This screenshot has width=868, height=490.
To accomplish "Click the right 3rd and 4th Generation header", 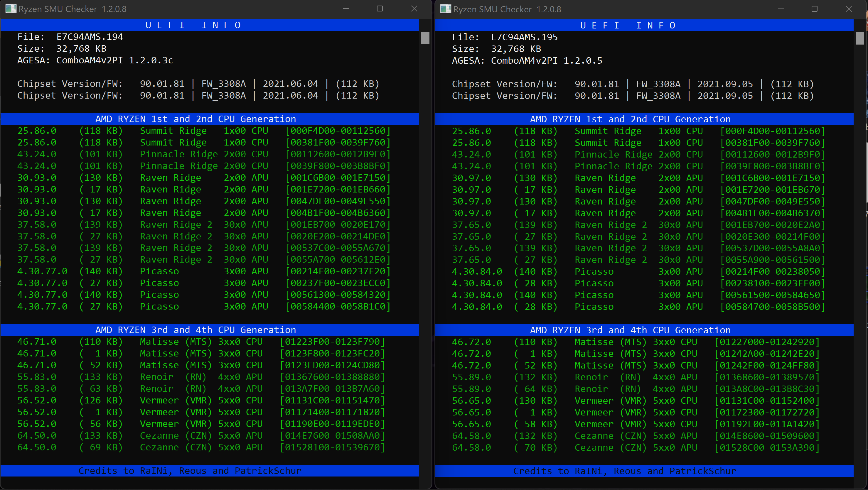I will click(630, 330).
